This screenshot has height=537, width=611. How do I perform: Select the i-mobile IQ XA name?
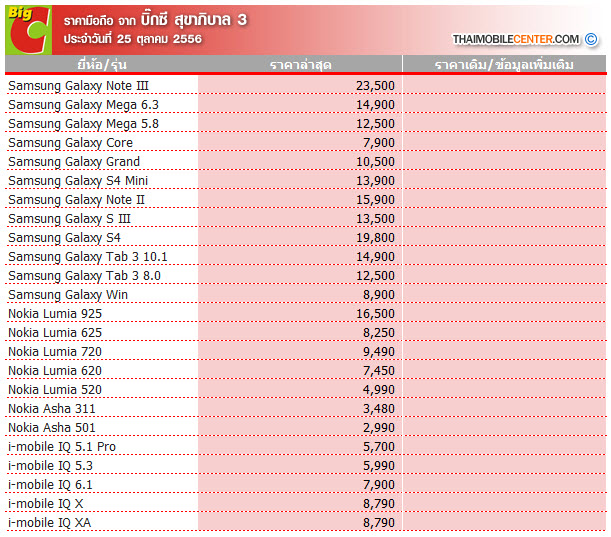click(x=49, y=523)
